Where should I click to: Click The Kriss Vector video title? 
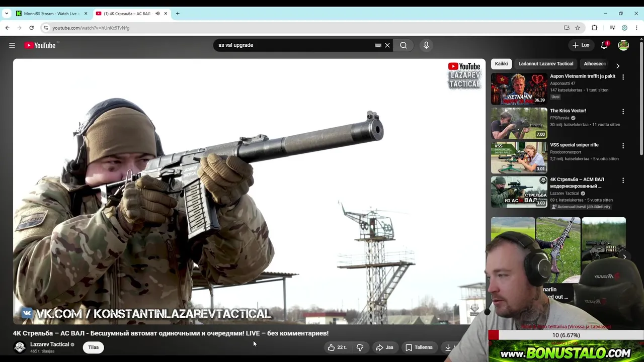click(x=568, y=111)
